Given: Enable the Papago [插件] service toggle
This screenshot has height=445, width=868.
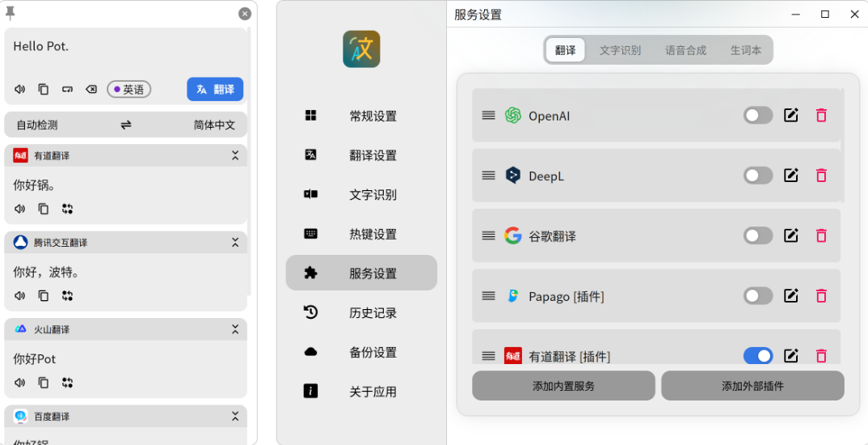Looking at the screenshot, I should [758, 296].
